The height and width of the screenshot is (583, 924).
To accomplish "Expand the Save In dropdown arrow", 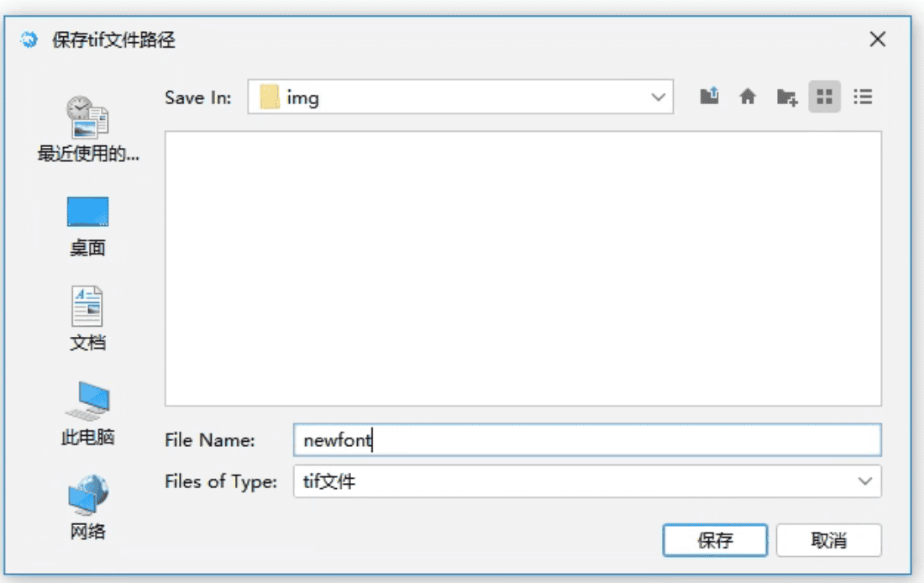I will click(x=658, y=97).
